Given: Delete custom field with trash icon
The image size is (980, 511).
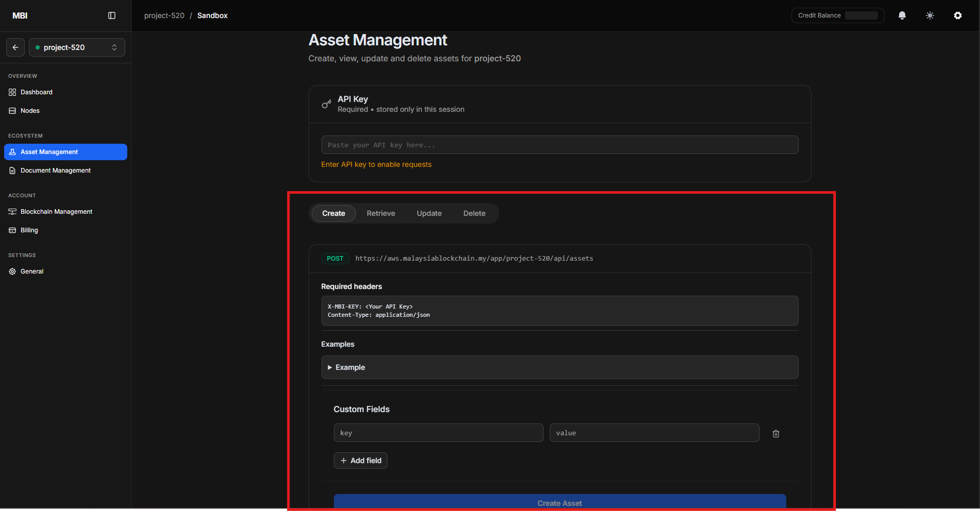Looking at the screenshot, I should [x=775, y=434].
